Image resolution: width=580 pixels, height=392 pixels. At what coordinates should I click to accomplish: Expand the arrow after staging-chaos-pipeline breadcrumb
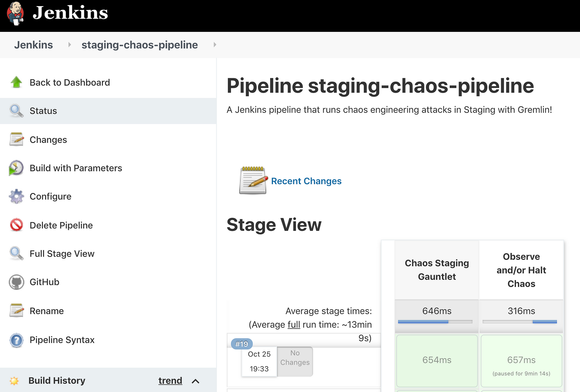(215, 45)
